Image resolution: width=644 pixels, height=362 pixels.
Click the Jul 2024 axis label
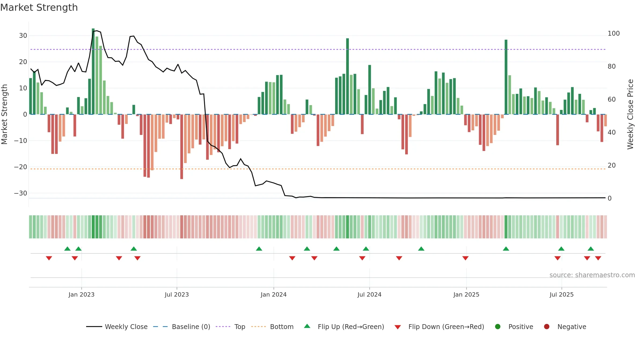point(369,295)
